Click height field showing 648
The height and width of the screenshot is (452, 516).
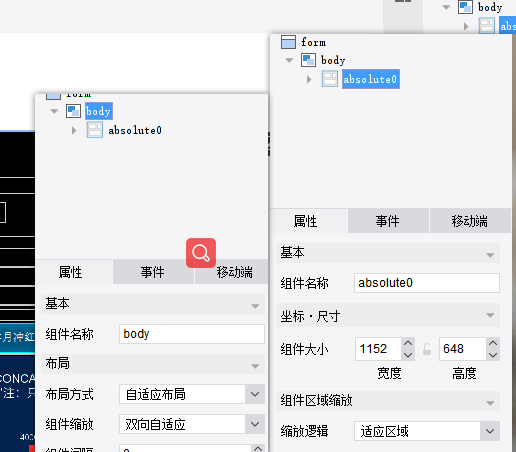463,349
